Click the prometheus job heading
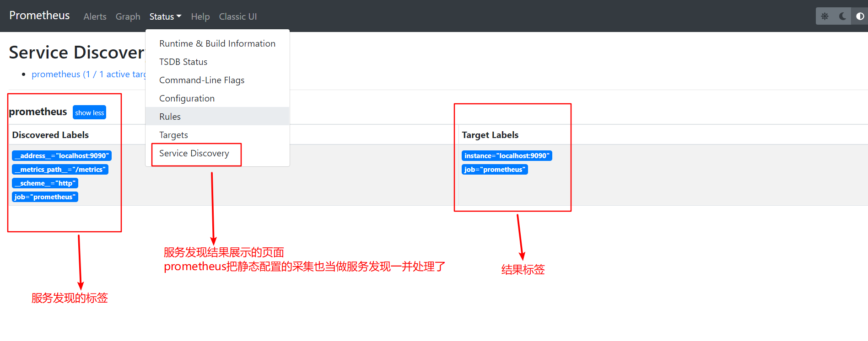This screenshot has width=868, height=341. point(38,112)
